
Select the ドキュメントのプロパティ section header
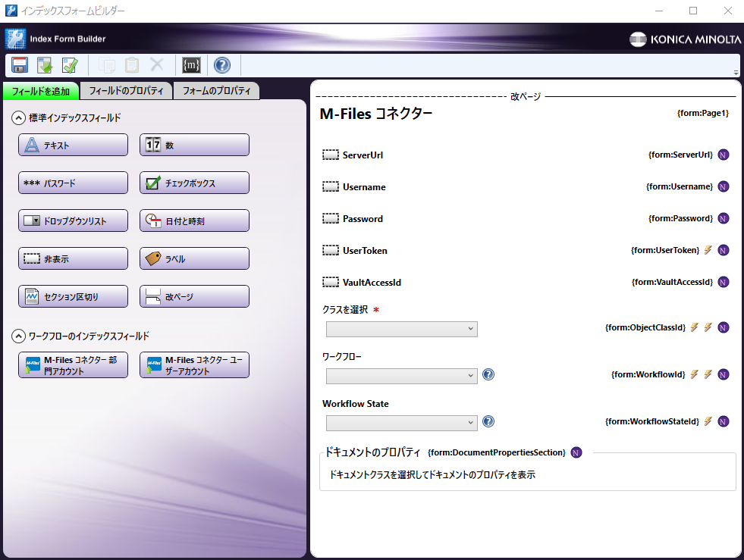point(372,452)
